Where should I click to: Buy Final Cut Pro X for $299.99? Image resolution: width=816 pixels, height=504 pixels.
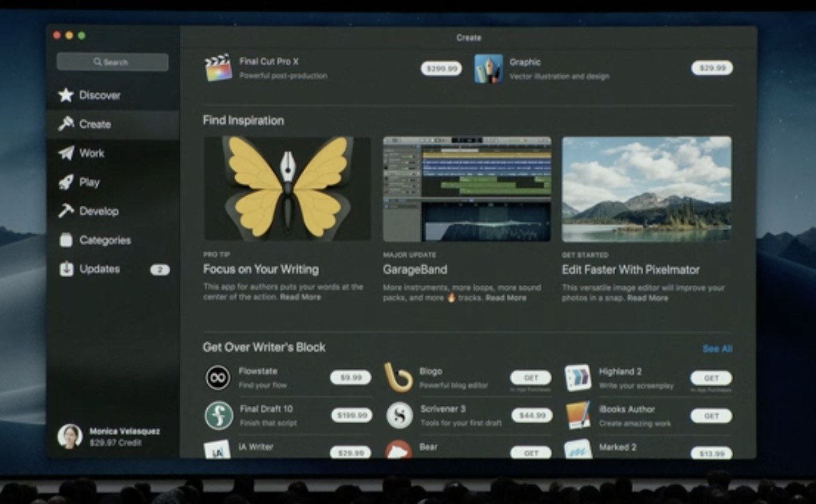441,68
